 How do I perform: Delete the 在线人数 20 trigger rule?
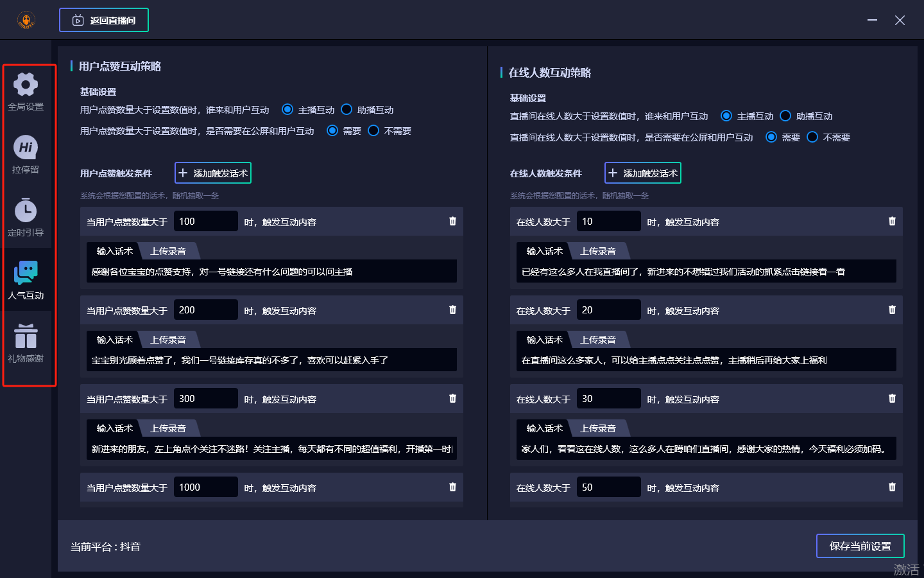(x=892, y=310)
